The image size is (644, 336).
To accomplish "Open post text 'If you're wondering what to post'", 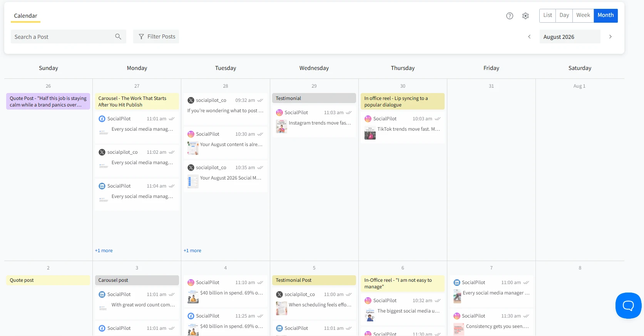I will (225, 111).
